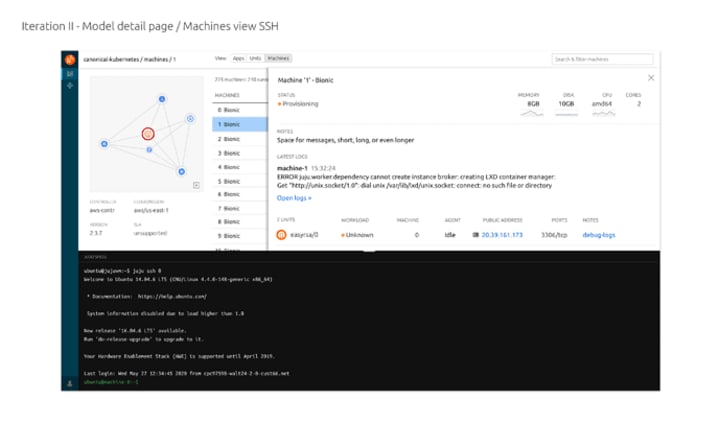The image size is (720, 423).
Task: Show the CPU sparkline under amd64
Action: (x=603, y=113)
